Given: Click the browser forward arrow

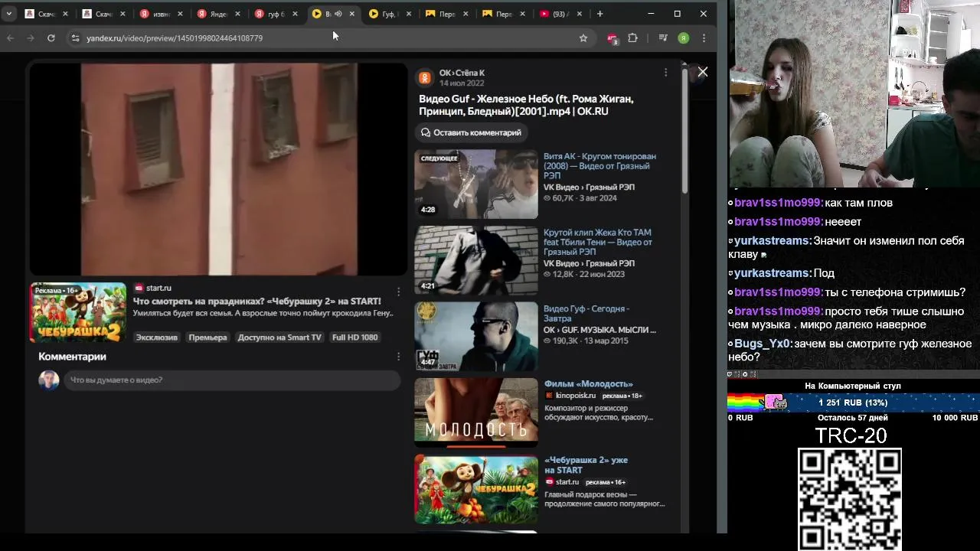Looking at the screenshot, I should click(x=31, y=37).
